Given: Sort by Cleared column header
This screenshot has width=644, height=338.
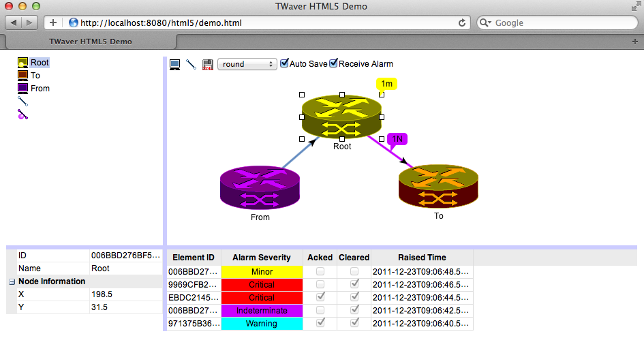Looking at the screenshot, I should [x=354, y=258].
